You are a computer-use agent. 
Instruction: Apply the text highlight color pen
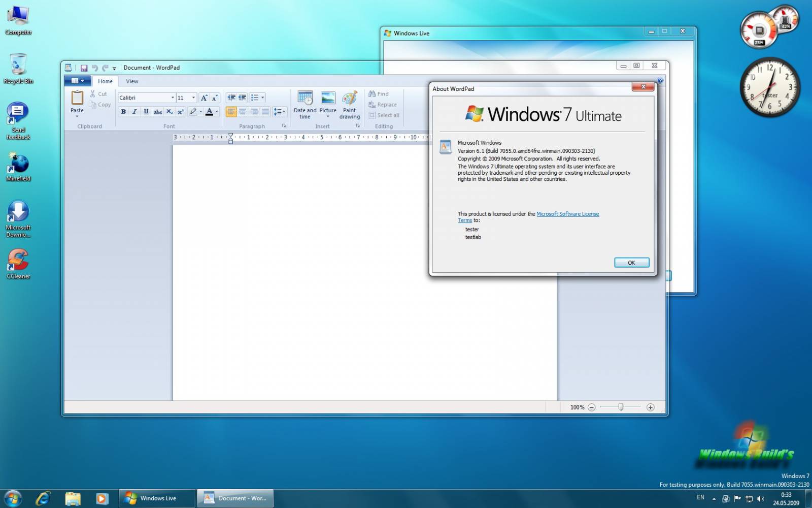point(193,112)
